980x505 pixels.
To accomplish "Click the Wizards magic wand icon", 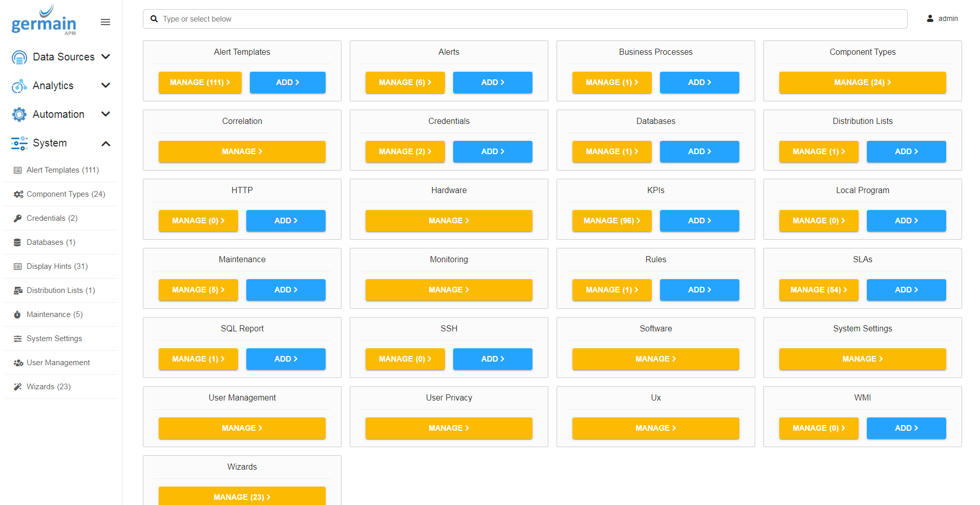I will pos(18,387).
